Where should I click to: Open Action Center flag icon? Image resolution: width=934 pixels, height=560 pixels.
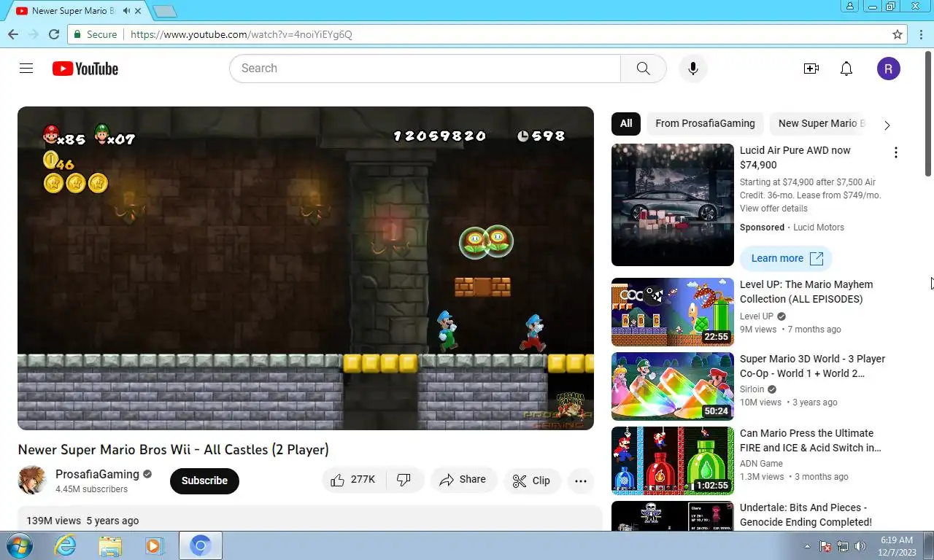[x=826, y=546]
